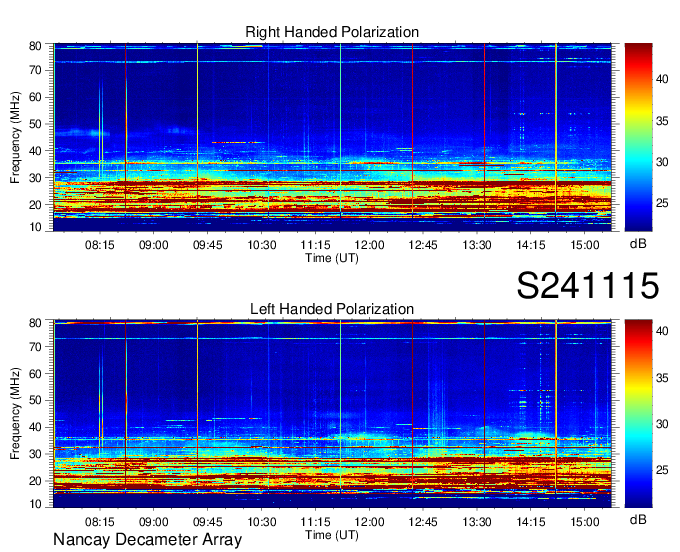The image size is (680, 552).
Task: Click 40 MHz tick on Right Handed frequency axis
Action: [35, 151]
